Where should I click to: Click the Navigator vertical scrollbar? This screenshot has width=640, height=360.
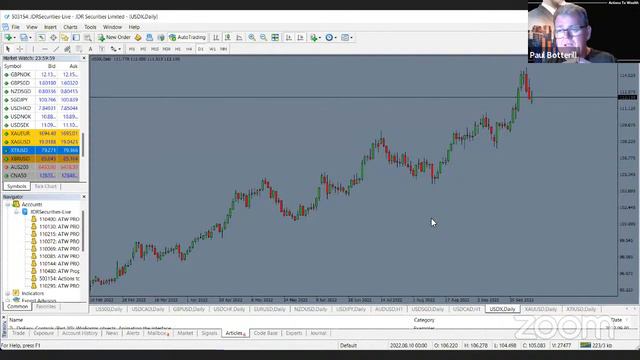click(83, 231)
